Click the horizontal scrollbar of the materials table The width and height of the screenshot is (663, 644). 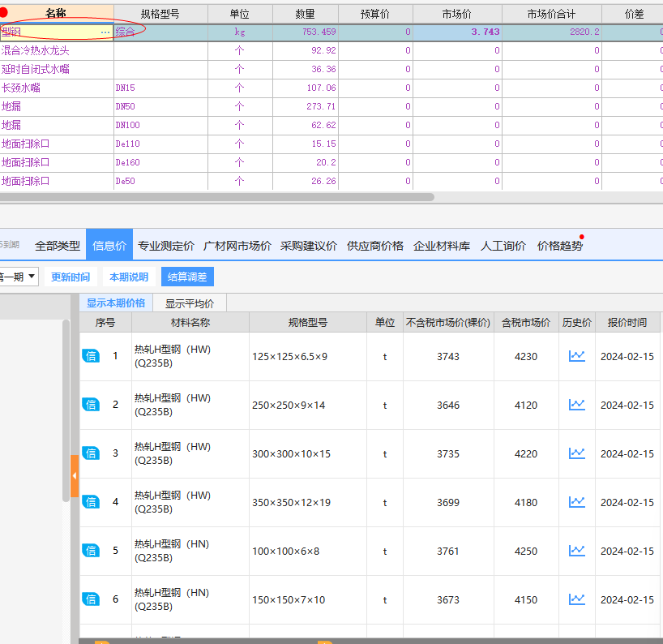click(217, 197)
